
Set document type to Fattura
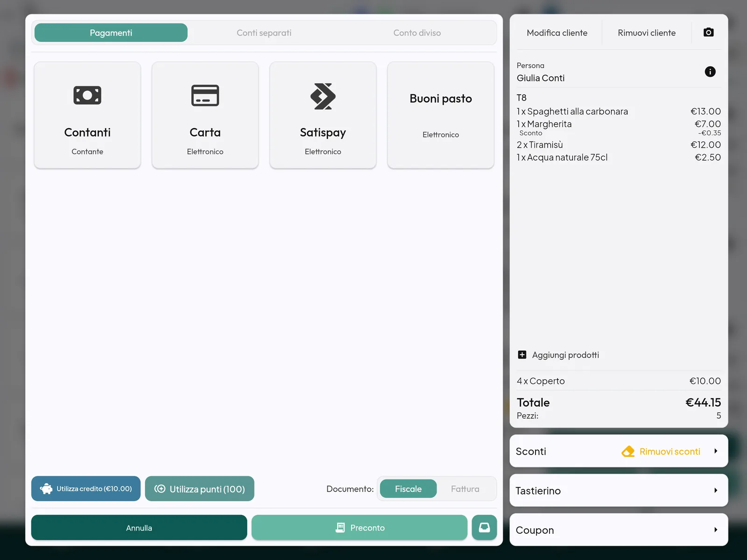[465, 489]
